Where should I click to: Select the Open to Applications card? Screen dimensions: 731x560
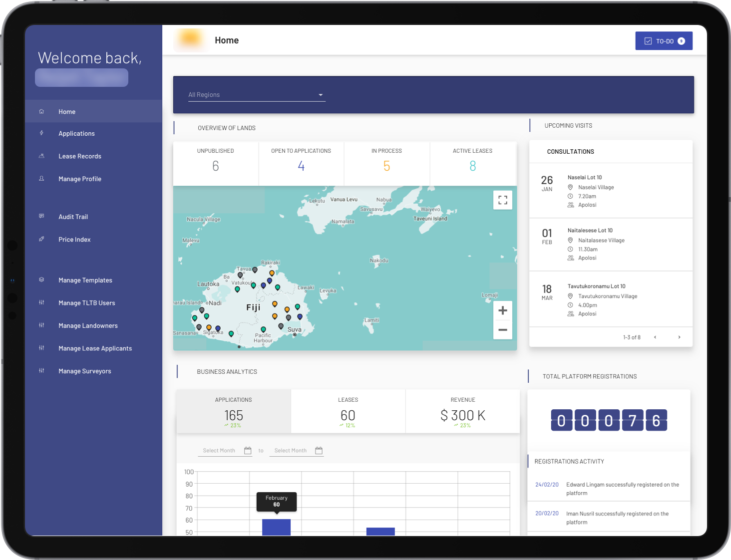coord(301,164)
